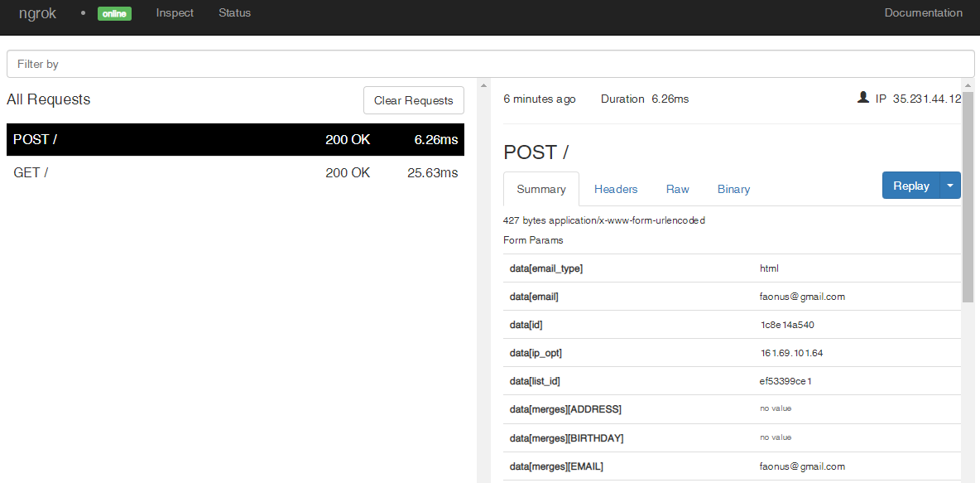
Task: Switch to the Headers tab
Action: click(616, 189)
